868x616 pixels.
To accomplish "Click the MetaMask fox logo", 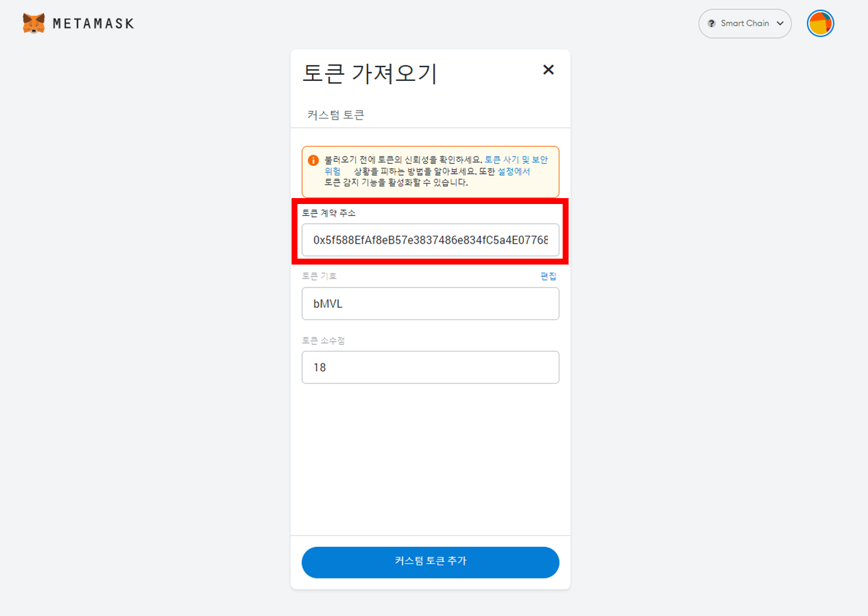I will (34, 23).
